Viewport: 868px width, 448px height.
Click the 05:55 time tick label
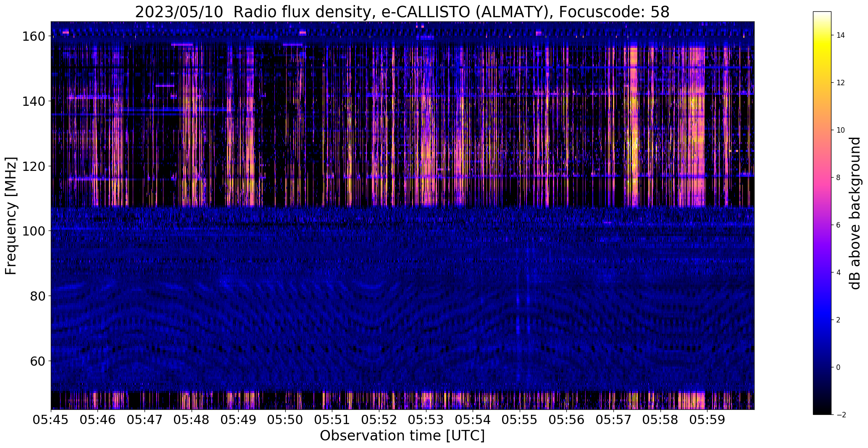pyautogui.click(x=520, y=420)
